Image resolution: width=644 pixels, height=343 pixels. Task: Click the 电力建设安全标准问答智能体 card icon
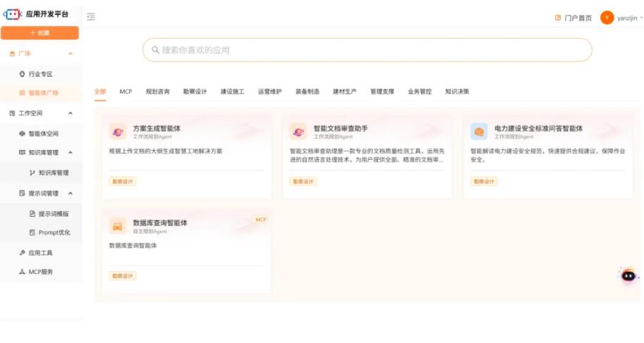[x=479, y=131]
